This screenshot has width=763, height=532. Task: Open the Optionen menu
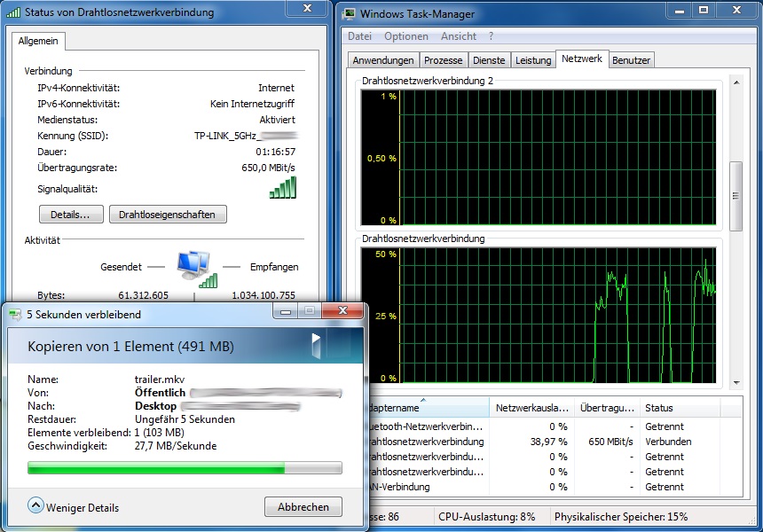(406, 36)
